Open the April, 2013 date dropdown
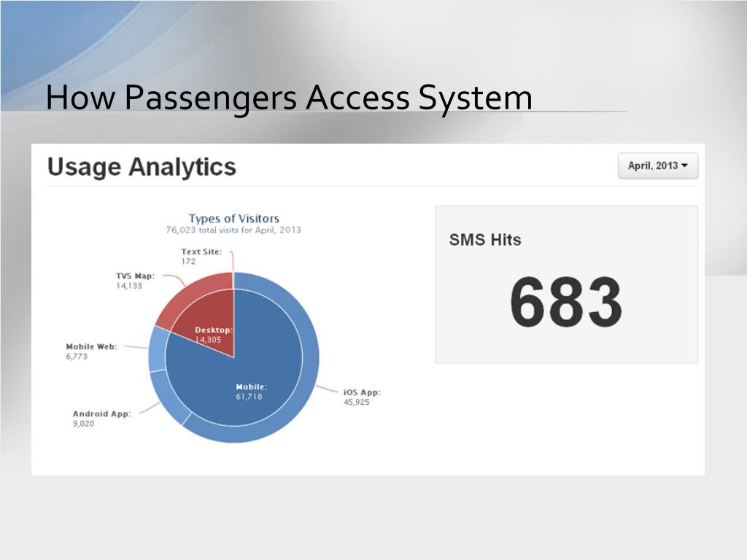The width and height of the screenshot is (747, 560). [658, 166]
